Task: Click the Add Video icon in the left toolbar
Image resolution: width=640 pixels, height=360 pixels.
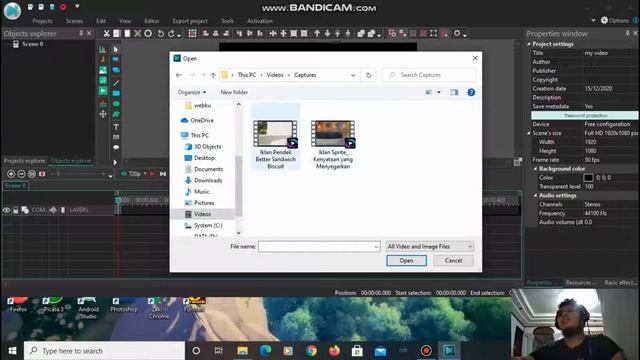Action: (x=103, y=91)
